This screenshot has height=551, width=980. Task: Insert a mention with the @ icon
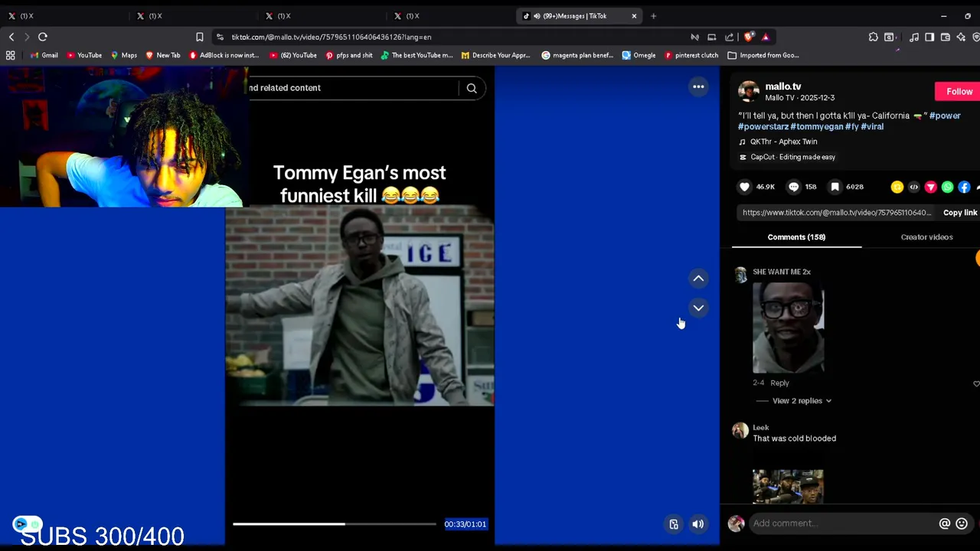coord(945,523)
